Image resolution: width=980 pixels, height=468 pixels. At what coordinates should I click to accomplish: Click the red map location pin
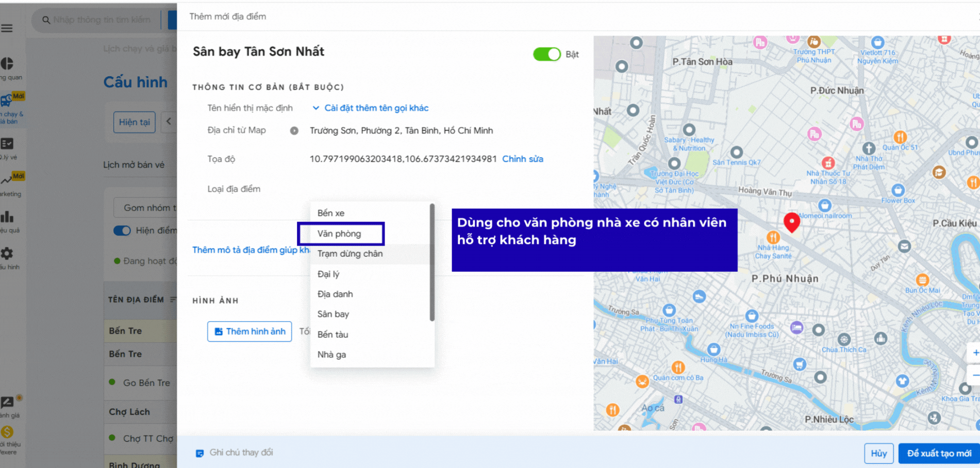791,221
